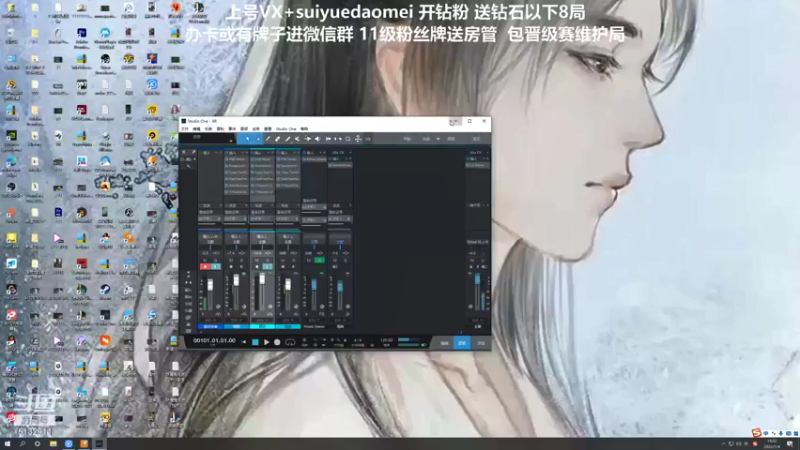Toggle monitor on third mixer channel
The width and height of the screenshot is (800, 450).
[268, 266]
